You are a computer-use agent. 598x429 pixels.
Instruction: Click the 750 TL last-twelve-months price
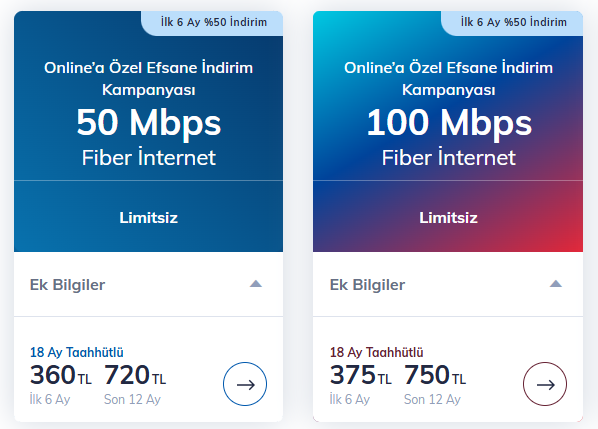point(435,375)
